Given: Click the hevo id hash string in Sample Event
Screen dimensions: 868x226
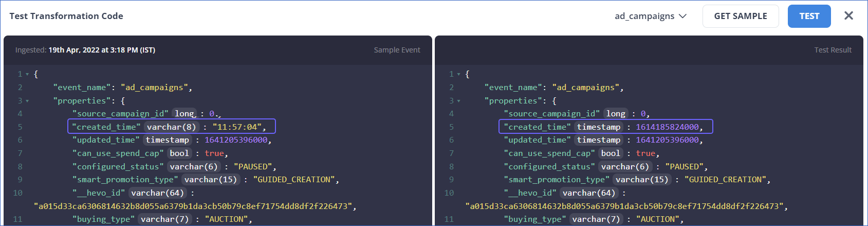Looking at the screenshot, I should click(x=193, y=206).
